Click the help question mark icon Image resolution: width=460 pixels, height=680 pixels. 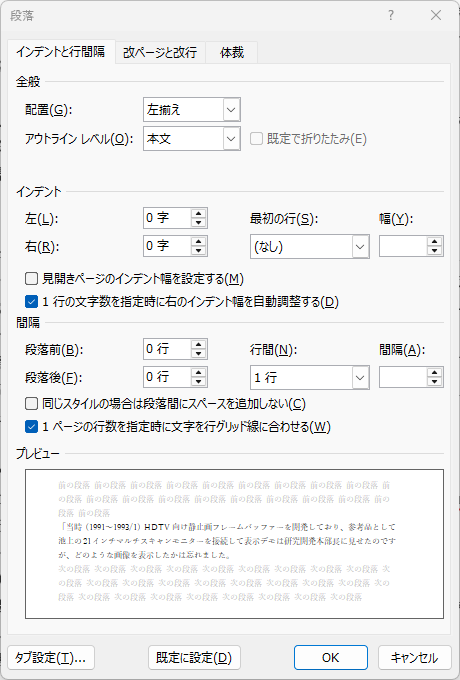pyautogui.click(x=391, y=16)
